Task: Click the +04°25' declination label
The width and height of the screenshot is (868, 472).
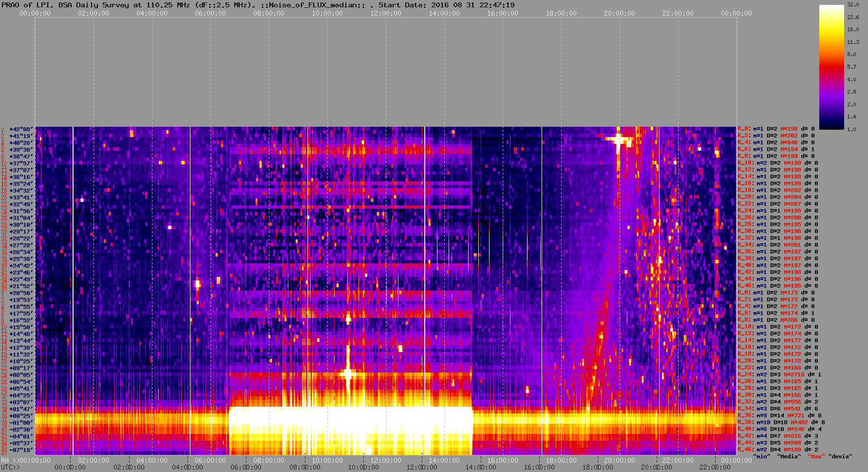Action: [x=21, y=395]
